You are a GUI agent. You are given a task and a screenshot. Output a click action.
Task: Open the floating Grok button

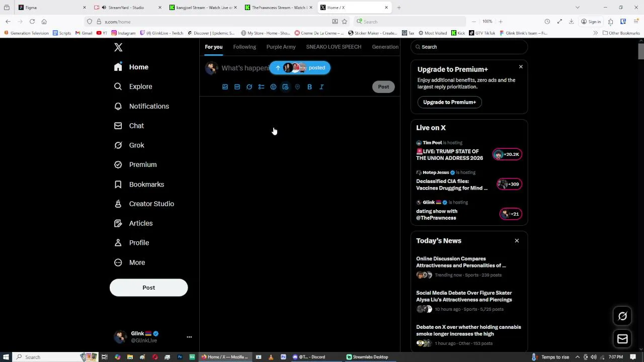[622, 316]
